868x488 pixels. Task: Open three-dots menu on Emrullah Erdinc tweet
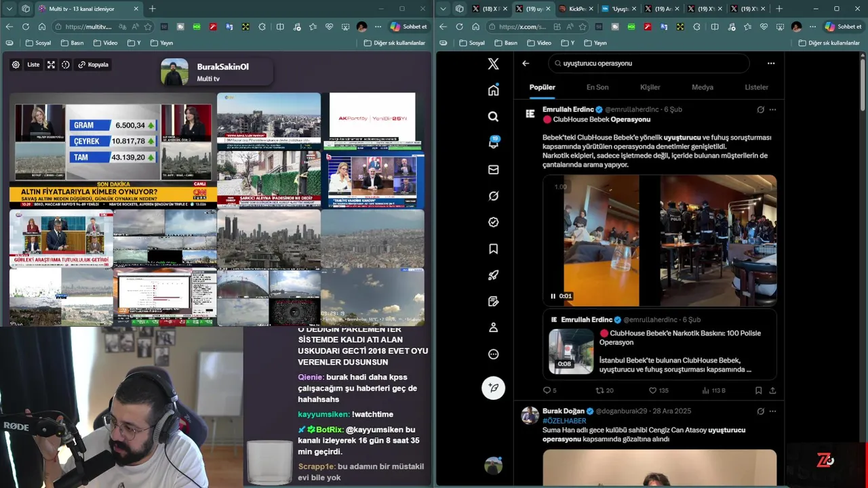772,109
